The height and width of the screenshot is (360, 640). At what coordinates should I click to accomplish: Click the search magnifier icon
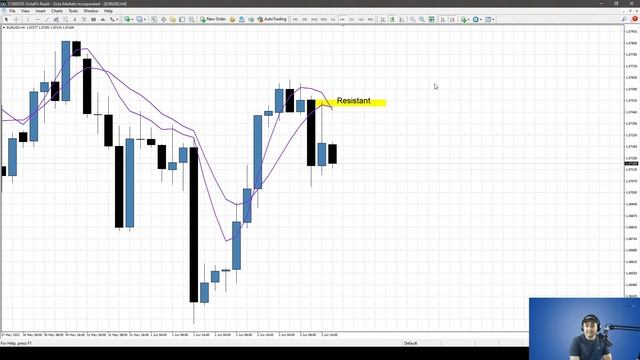624,19
